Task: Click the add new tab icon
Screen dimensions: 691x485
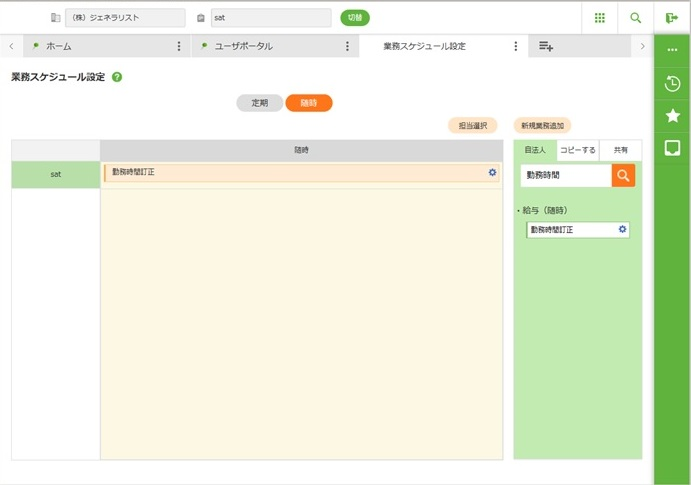Action: 546,47
